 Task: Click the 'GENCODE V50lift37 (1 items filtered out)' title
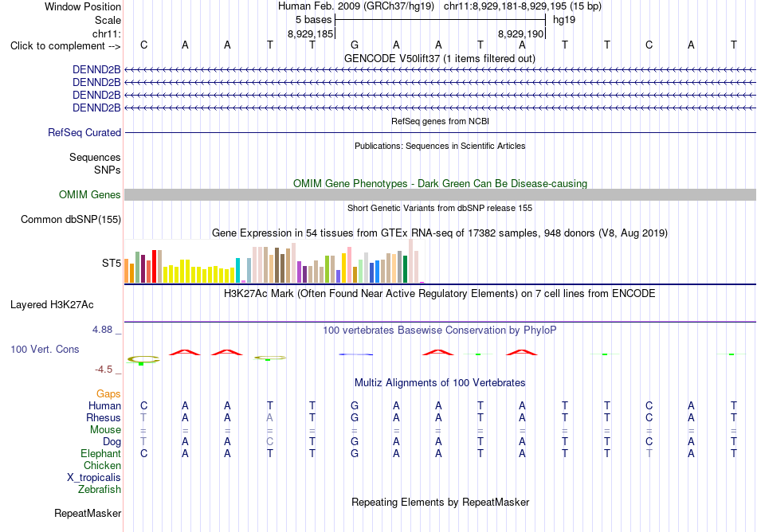pos(440,59)
